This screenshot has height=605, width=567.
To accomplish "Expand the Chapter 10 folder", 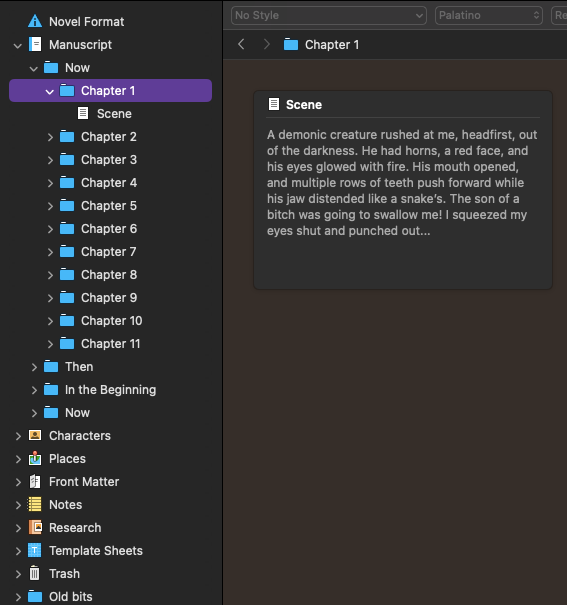I will tap(50, 321).
